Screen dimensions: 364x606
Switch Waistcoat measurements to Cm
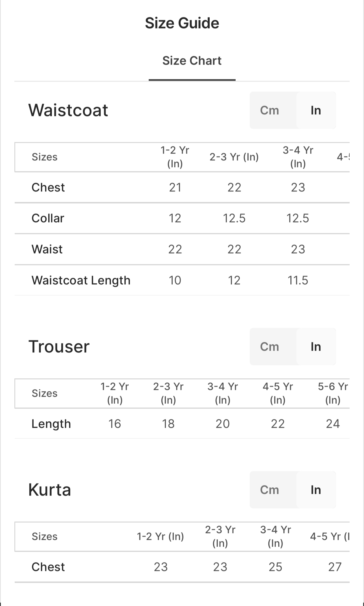pos(269,110)
